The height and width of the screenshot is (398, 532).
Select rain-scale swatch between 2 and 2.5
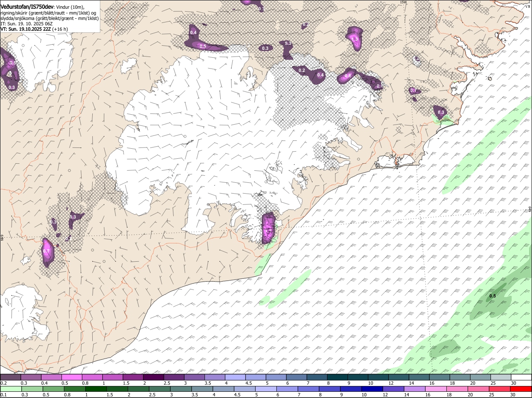pos(138,389)
